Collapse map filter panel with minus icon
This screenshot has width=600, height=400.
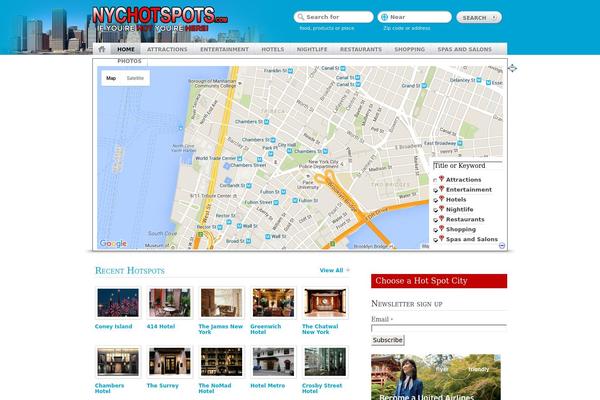click(502, 245)
